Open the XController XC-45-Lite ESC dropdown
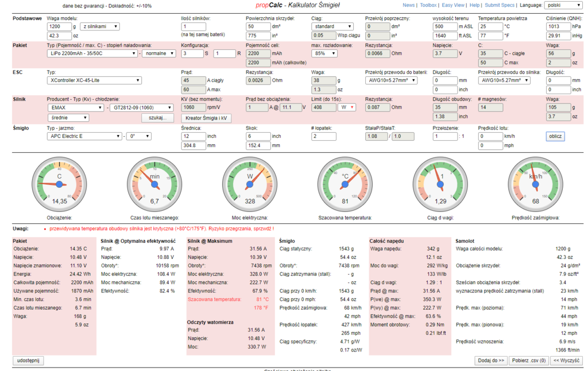The height and width of the screenshot is (371, 588). [x=94, y=80]
